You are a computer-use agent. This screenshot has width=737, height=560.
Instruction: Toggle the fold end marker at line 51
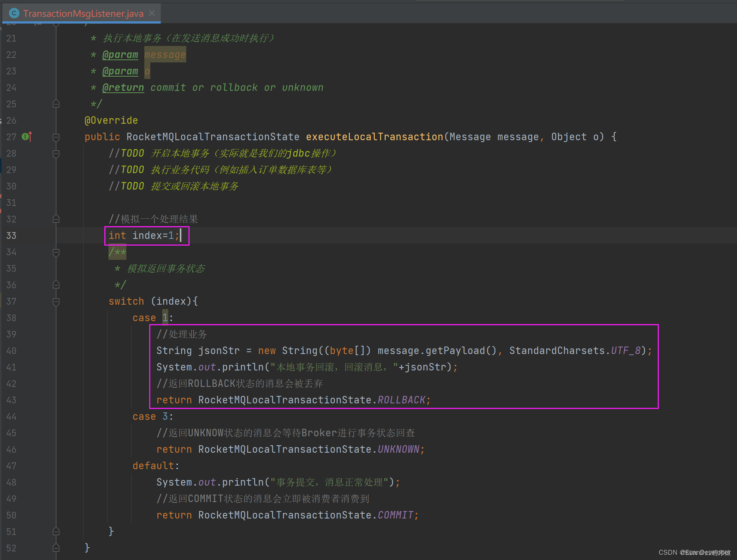pyautogui.click(x=56, y=532)
